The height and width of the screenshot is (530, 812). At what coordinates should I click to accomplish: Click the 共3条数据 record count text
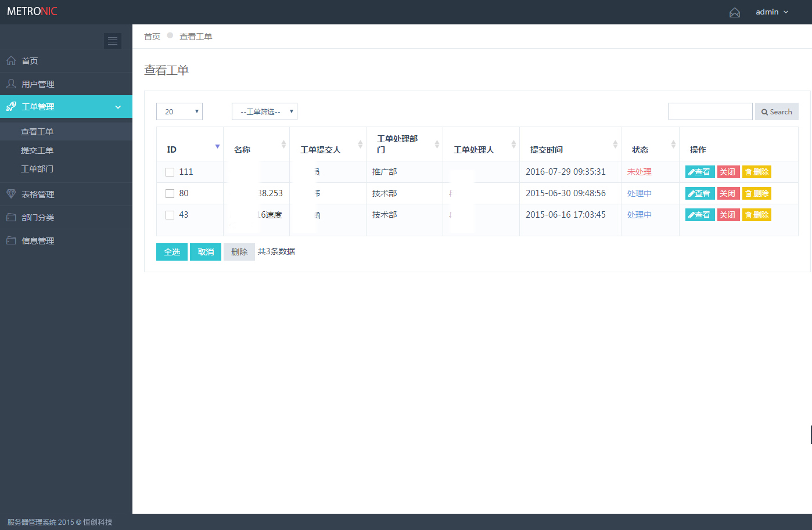pos(276,251)
